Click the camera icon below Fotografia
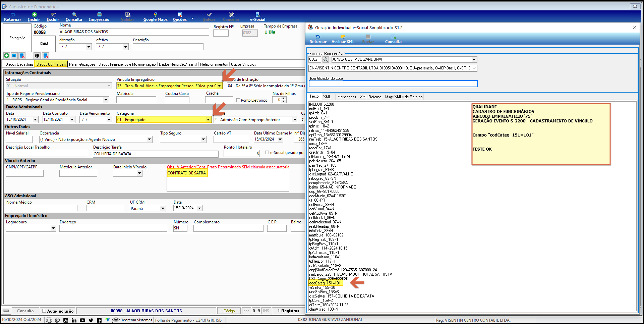This screenshot has width=644, height=324. click(x=14, y=56)
